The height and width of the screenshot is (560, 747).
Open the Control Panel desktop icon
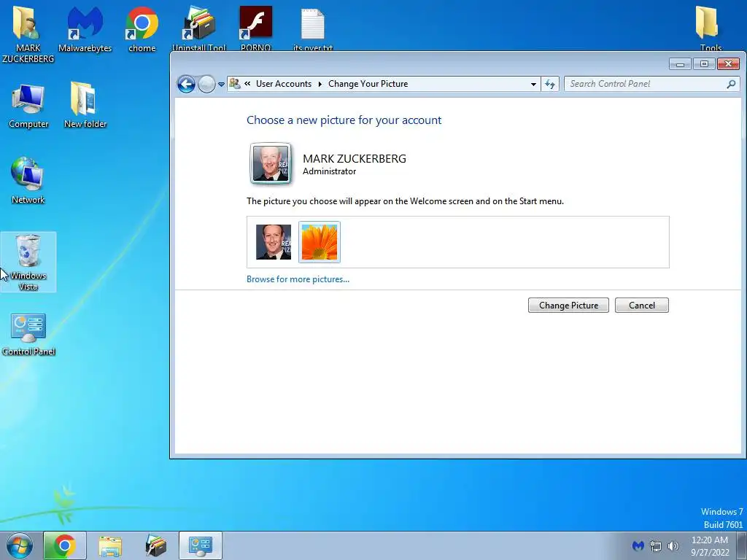[28, 334]
